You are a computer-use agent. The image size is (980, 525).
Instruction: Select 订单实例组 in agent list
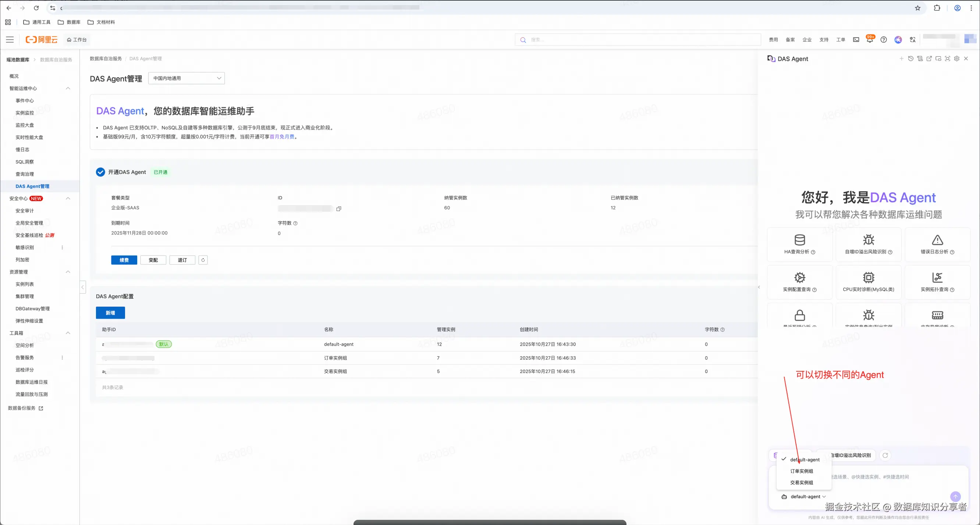(802, 471)
